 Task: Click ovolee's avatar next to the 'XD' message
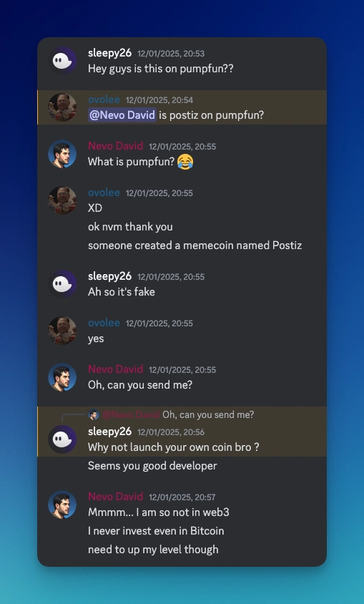point(62,200)
